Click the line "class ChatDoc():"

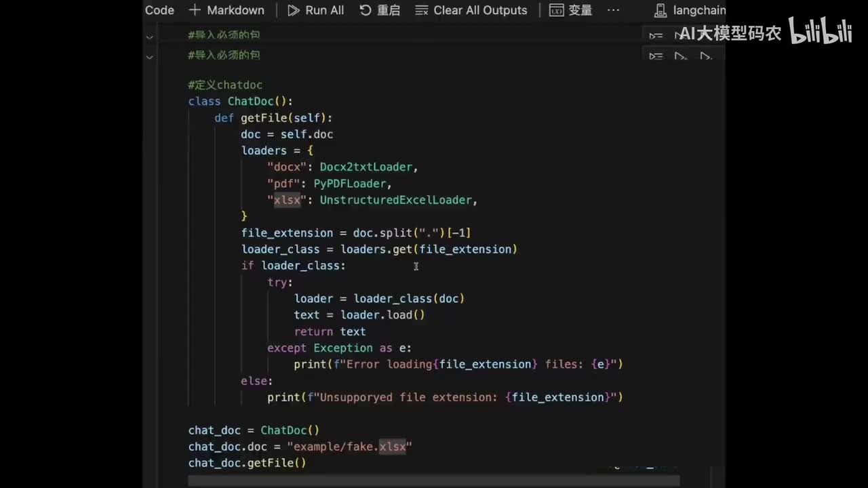click(x=241, y=102)
